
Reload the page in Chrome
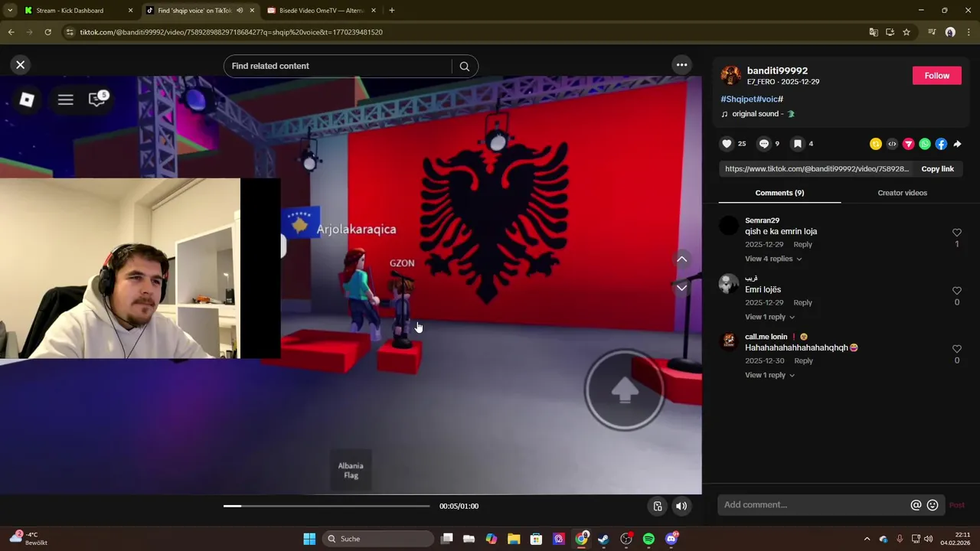[x=47, y=32]
